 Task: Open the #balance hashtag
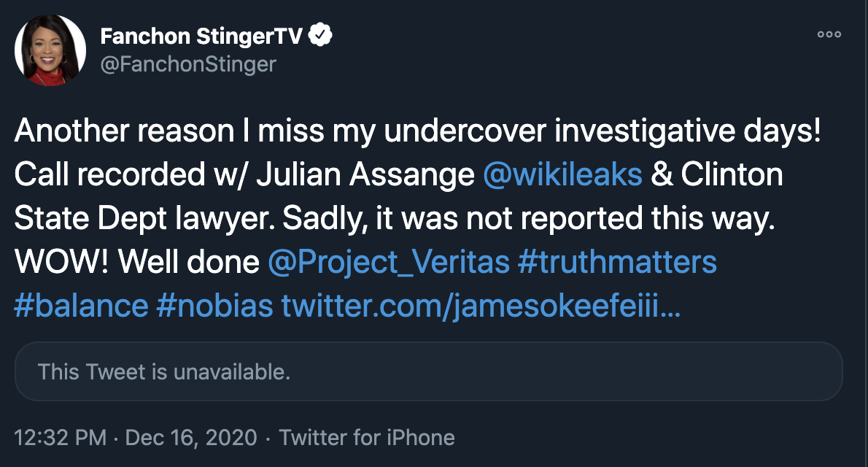81,305
